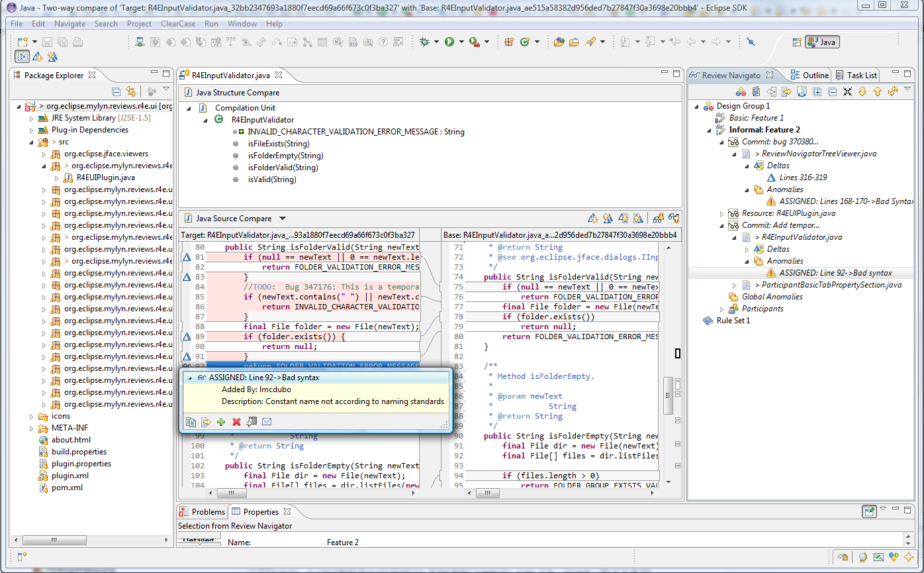924x573 pixels.
Task: Click the Base pane vertical scrollbar
Action: (669, 364)
